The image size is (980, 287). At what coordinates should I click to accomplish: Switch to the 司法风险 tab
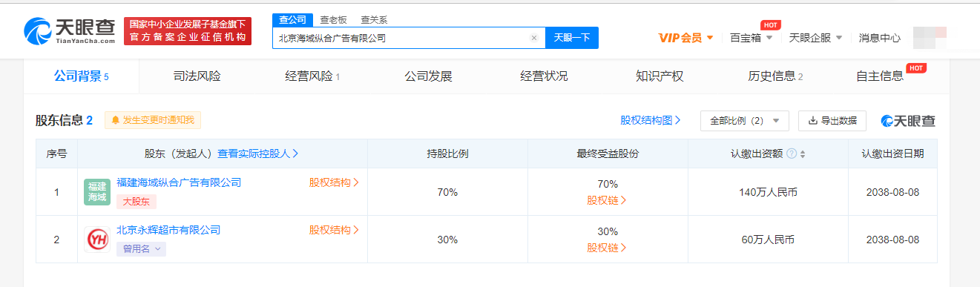[197, 76]
